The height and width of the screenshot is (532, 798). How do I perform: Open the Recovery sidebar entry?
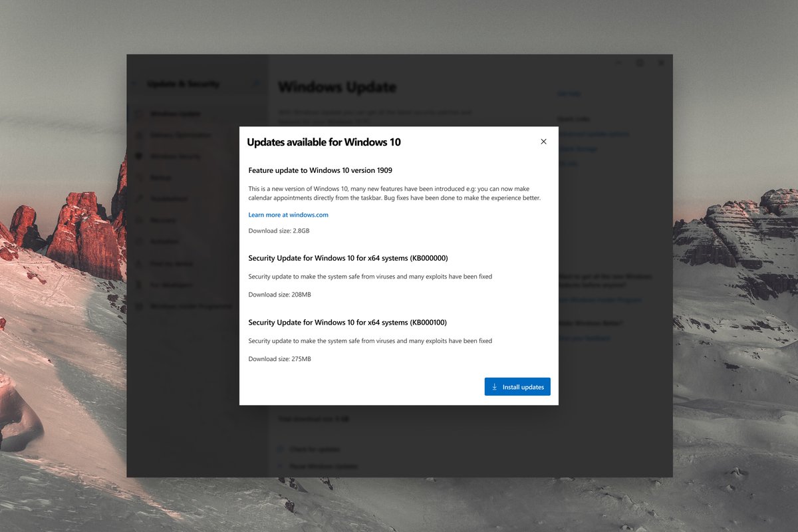[163, 220]
